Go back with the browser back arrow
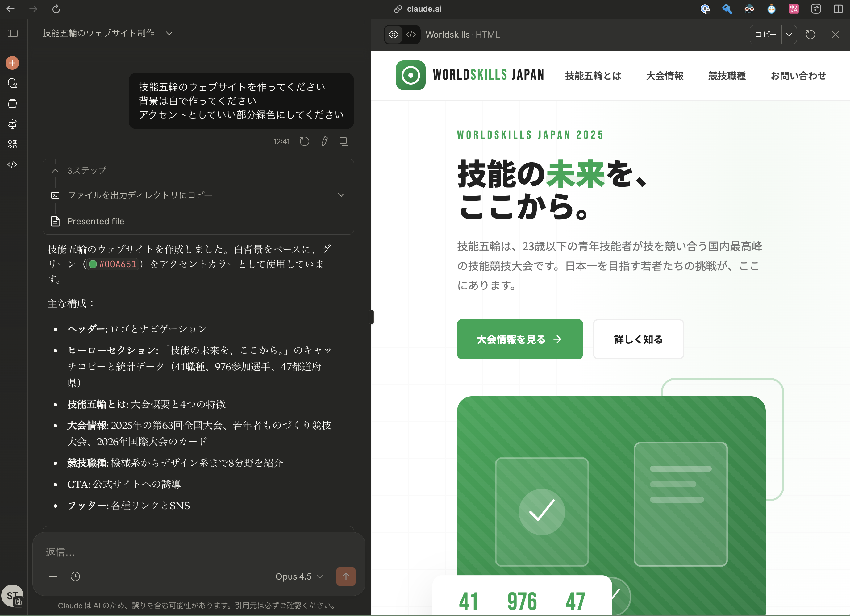The image size is (850, 616). pyautogui.click(x=10, y=9)
